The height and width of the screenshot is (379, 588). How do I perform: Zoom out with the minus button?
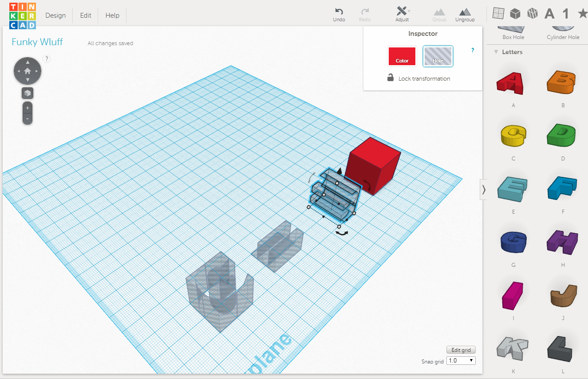pos(28,119)
